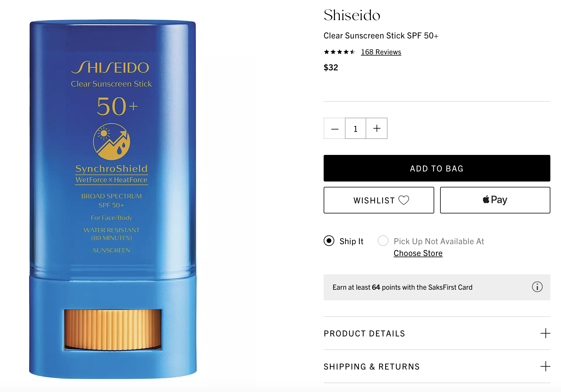This screenshot has width=561, height=392.
Task: Increase quantity with the plus button
Action: point(377,129)
